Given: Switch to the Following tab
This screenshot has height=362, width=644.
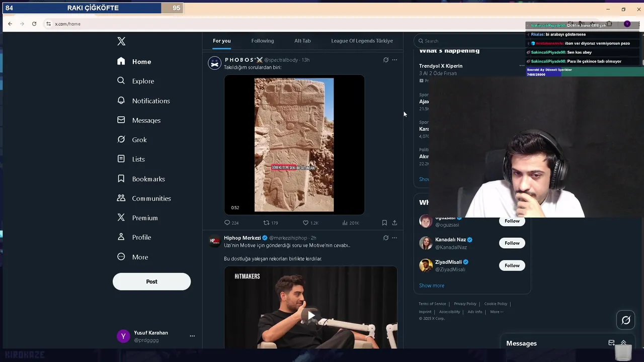Looking at the screenshot, I should (263, 41).
